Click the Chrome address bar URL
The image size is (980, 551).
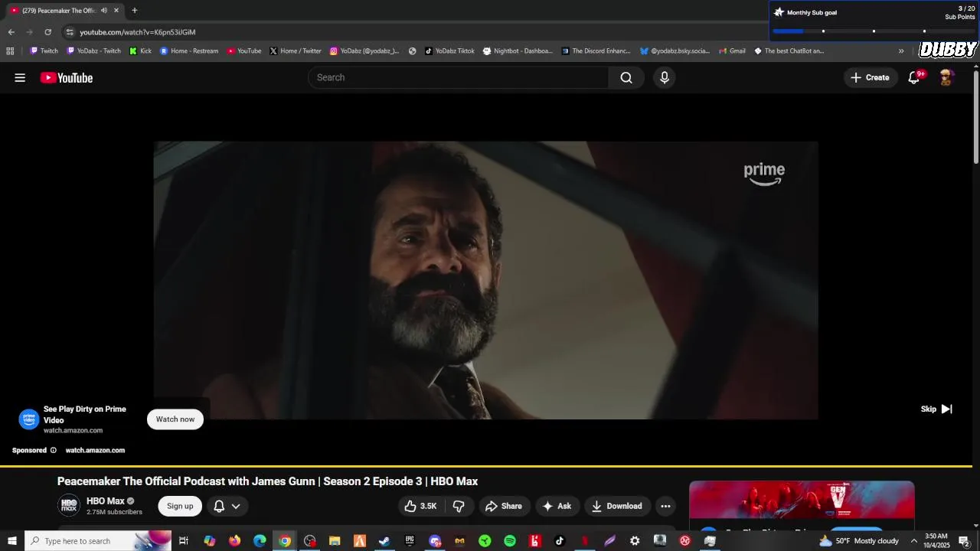(138, 32)
